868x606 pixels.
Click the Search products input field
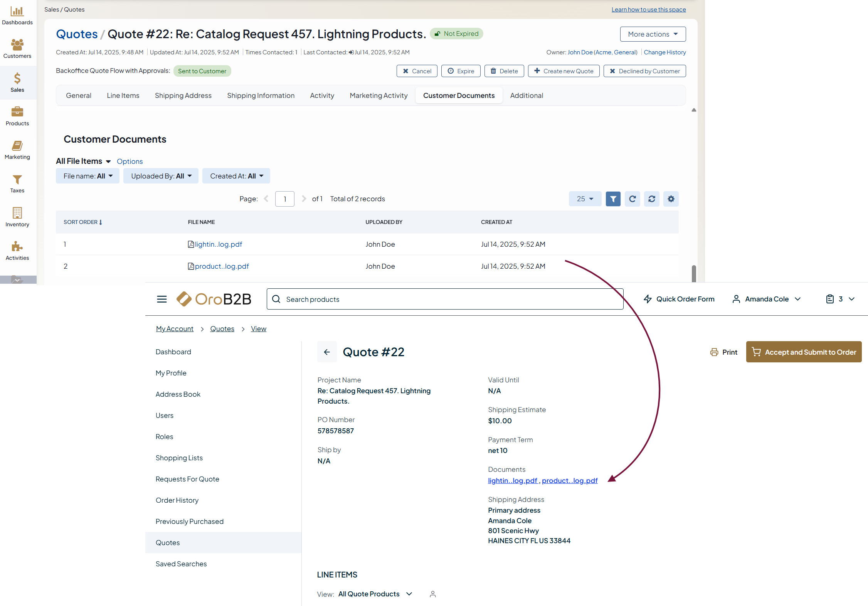445,299
